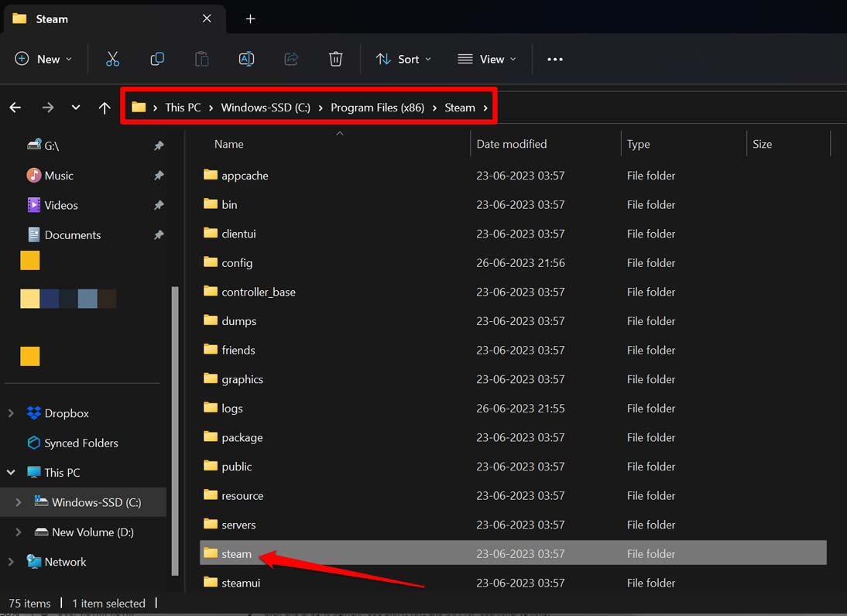The height and width of the screenshot is (616, 847).
Task: Open the G:\ drive in sidebar
Action: [51, 145]
